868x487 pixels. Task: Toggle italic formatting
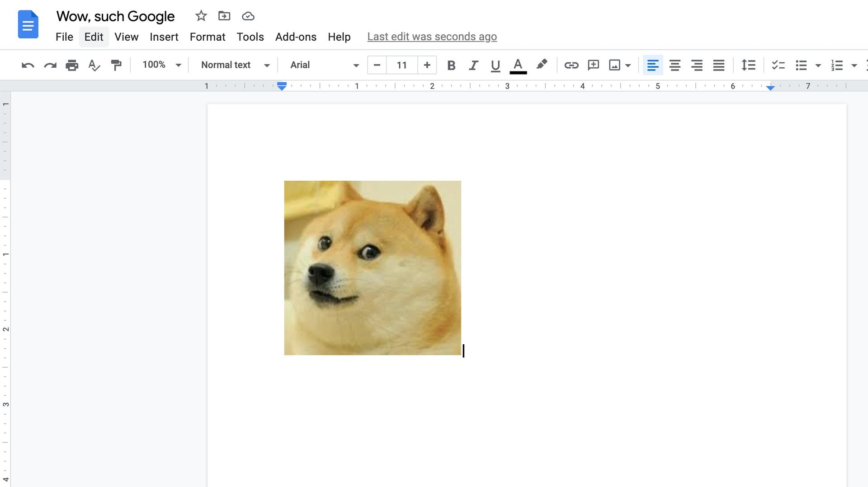tap(473, 65)
